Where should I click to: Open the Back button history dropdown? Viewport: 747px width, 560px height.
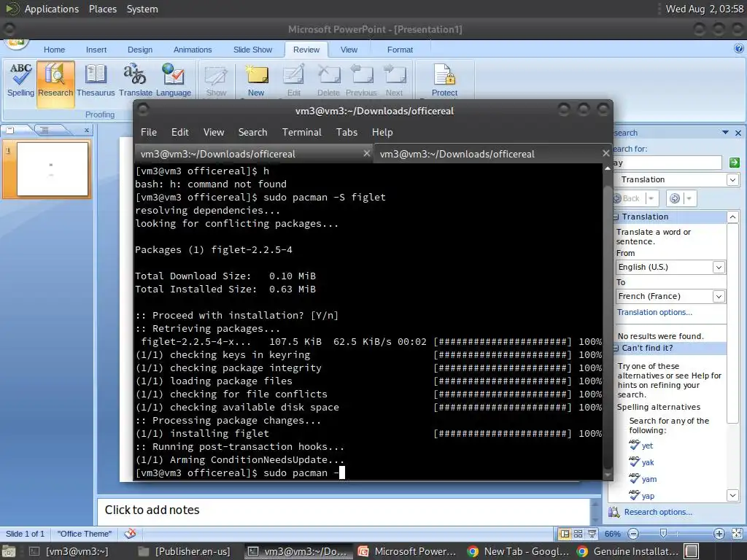pos(651,198)
